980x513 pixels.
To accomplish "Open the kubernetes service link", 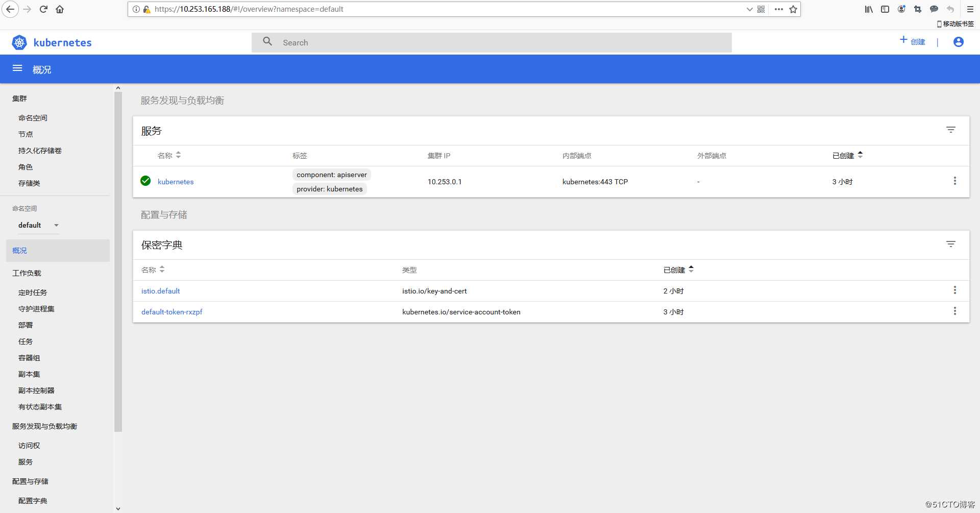I will click(176, 182).
